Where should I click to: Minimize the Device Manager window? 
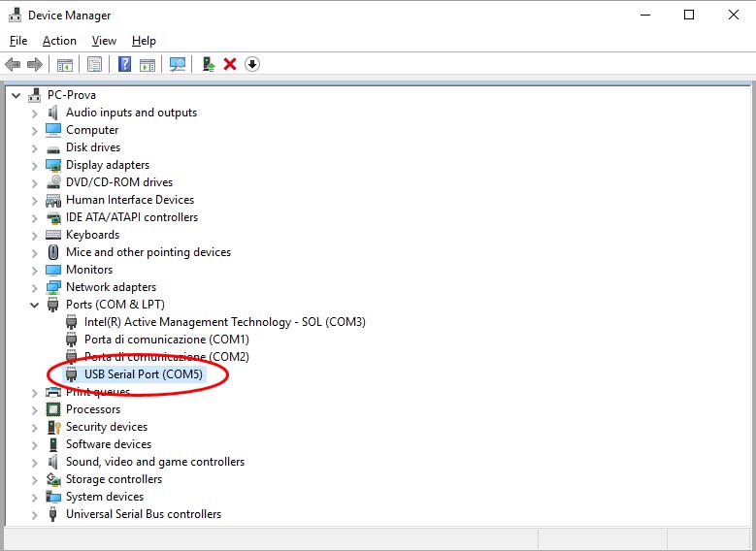645,15
